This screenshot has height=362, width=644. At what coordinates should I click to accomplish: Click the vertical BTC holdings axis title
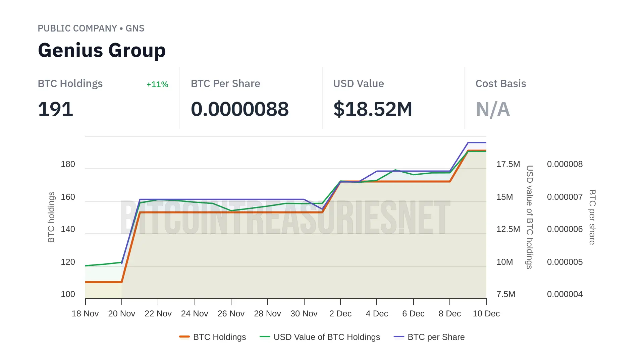51,217
